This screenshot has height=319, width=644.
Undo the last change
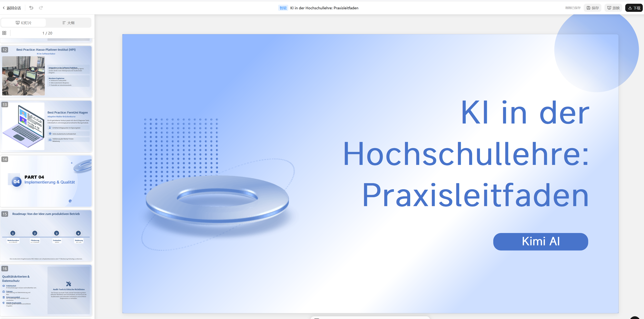pyautogui.click(x=31, y=8)
